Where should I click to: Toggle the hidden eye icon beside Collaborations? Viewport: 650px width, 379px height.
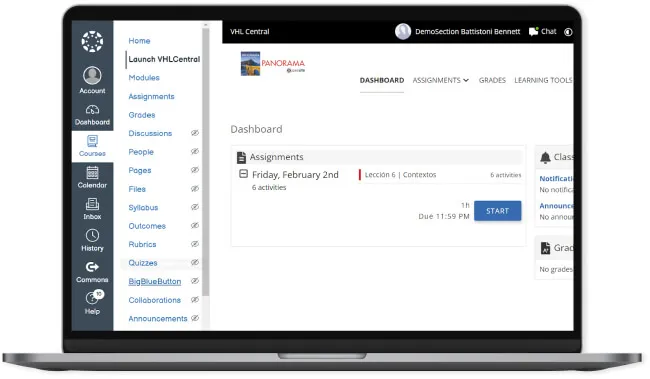194,299
